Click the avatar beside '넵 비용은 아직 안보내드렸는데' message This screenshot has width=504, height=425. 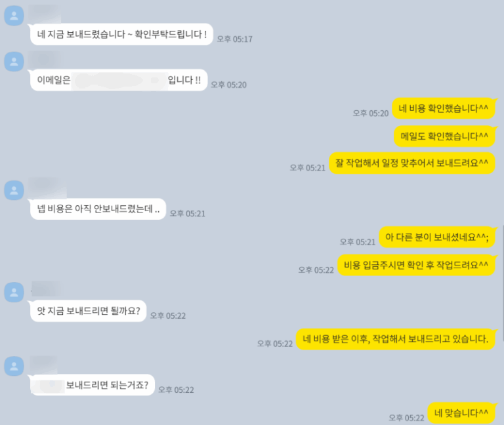click(x=14, y=190)
